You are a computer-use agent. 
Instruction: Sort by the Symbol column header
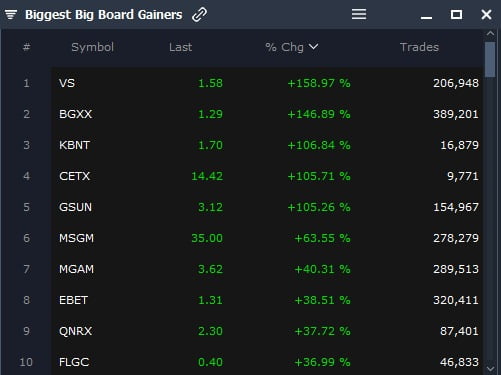pos(93,47)
